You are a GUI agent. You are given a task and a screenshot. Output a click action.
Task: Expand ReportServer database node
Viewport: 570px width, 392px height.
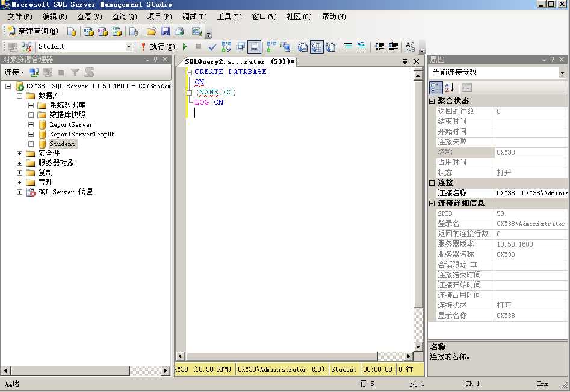[x=31, y=124]
